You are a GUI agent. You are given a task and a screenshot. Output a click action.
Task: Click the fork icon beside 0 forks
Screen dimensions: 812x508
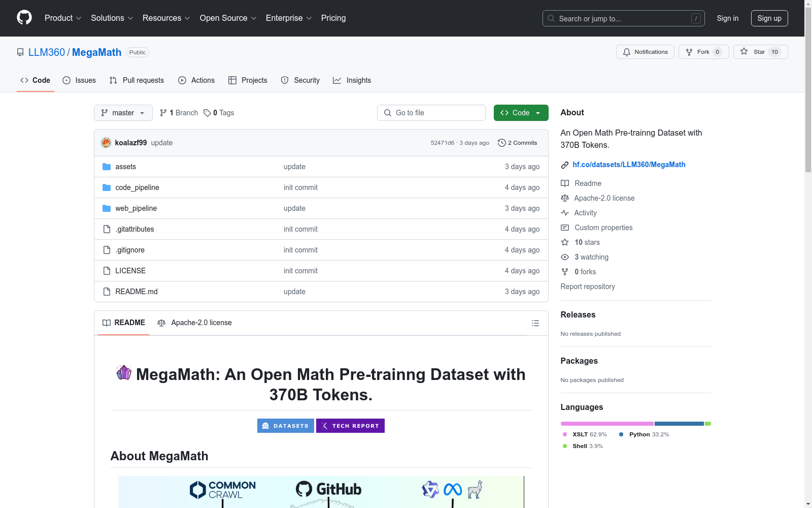(565, 272)
